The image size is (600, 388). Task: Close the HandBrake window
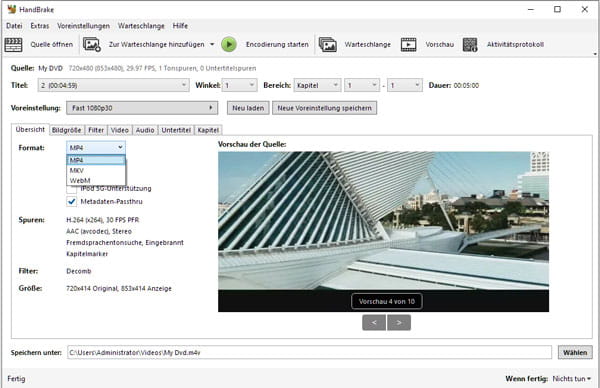584,9
